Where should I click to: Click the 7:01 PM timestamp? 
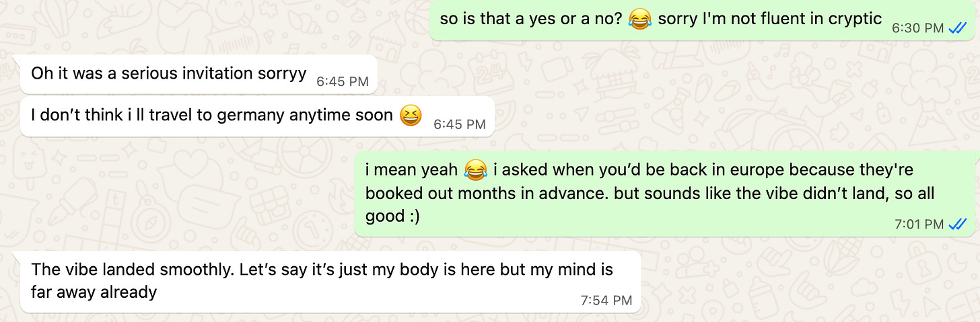(x=919, y=225)
